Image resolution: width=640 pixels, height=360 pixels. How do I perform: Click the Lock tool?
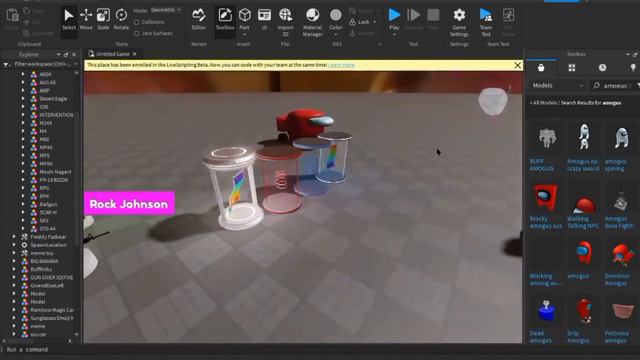[360, 22]
